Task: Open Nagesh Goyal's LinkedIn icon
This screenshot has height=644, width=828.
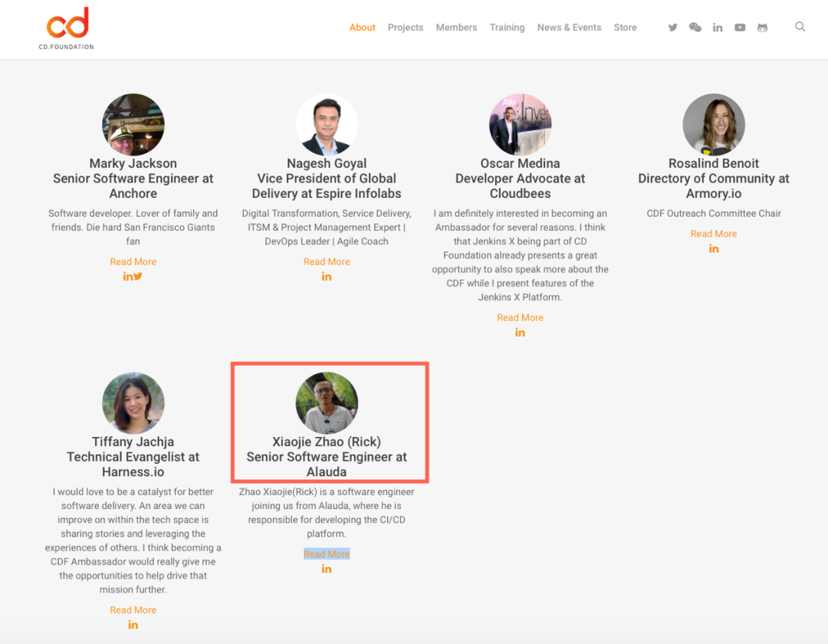Action: [327, 277]
